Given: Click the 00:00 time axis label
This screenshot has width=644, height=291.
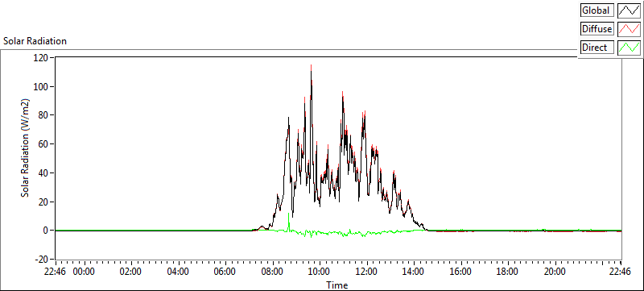Looking at the screenshot, I should pos(84,272).
